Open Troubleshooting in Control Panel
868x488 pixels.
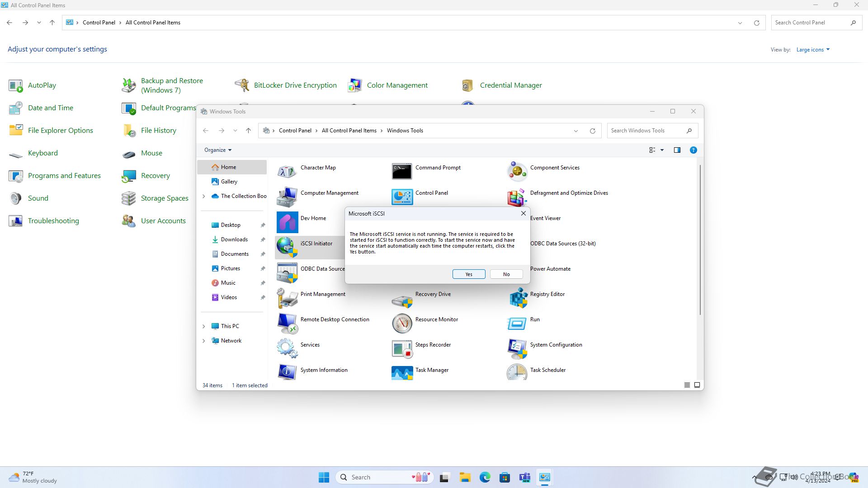click(x=53, y=221)
